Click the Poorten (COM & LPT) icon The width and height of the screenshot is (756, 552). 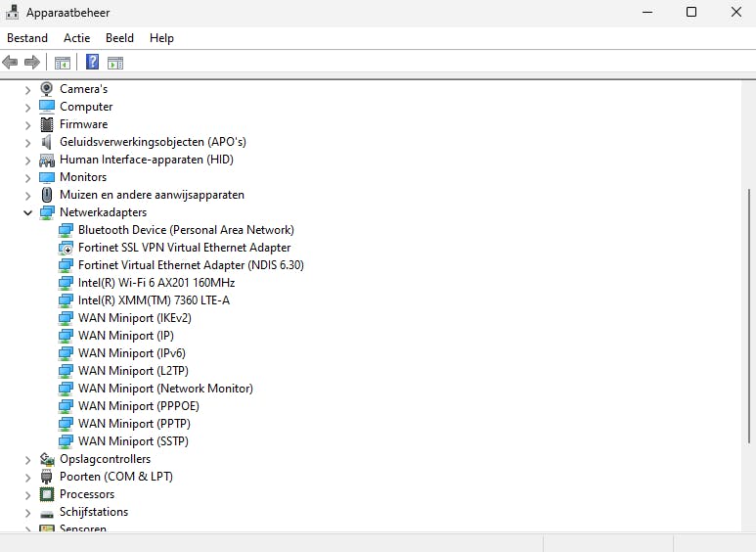click(47, 477)
